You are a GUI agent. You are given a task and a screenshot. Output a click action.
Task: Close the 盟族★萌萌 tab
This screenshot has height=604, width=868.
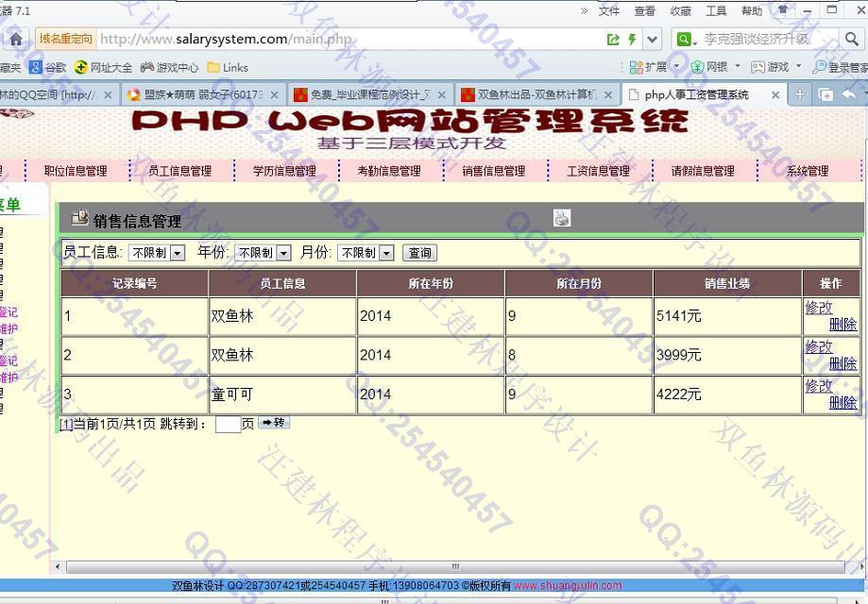274,95
